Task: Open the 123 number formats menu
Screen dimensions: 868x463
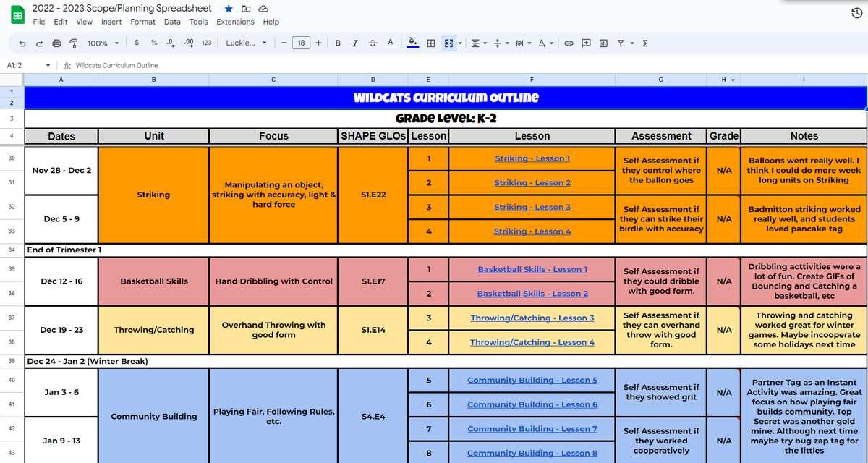Action: pyautogui.click(x=207, y=43)
